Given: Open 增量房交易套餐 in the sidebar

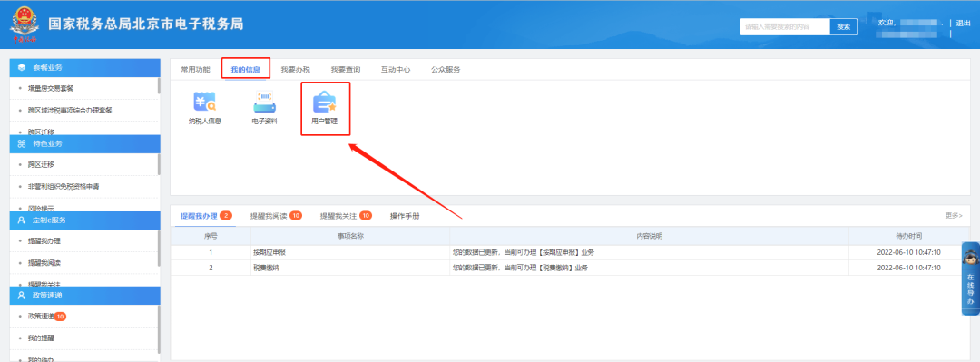Looking at the screenshot, I should click(x=51, y=88).
